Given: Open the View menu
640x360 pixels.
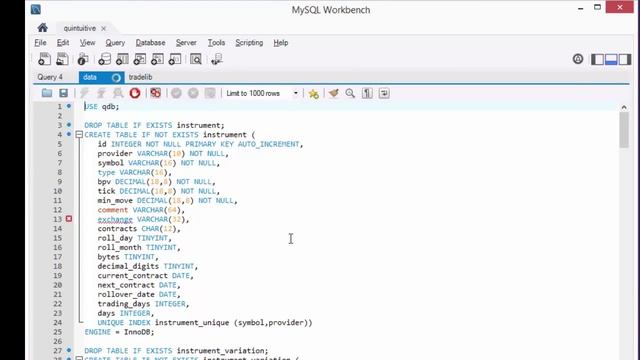Looking at the screenshot, I should coord(87,42).
